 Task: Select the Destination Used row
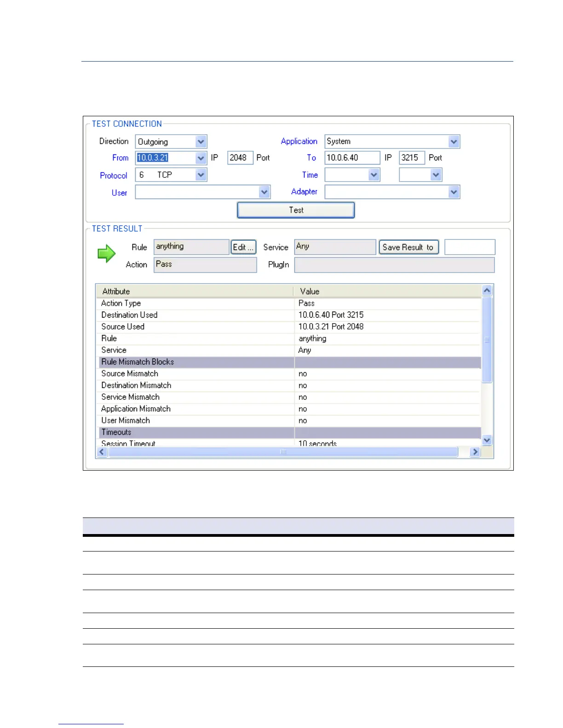click(x=289, y=315)
